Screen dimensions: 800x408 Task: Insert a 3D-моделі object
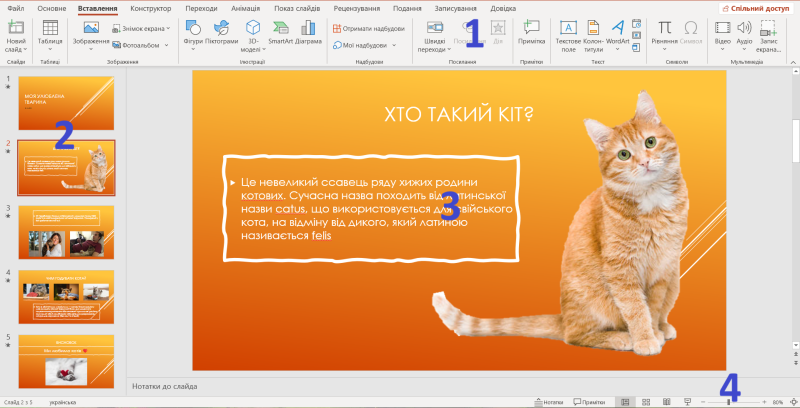253,36
